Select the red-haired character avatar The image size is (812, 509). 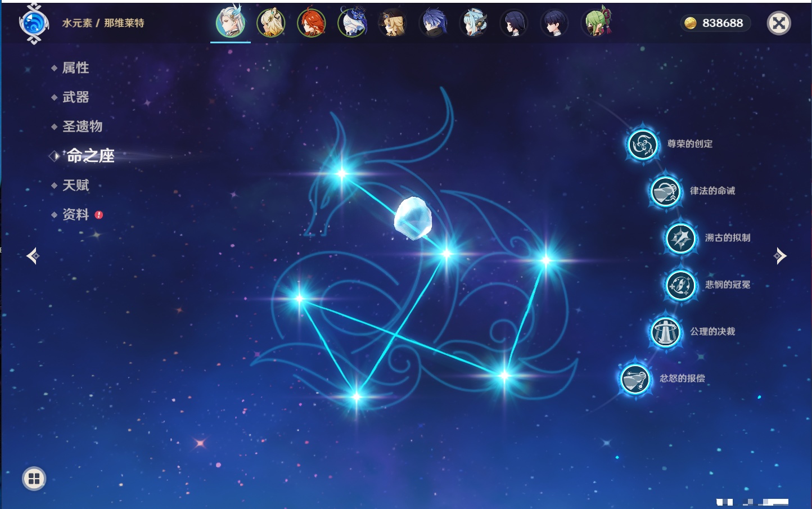pyautogui.click(x=312, y=23)
